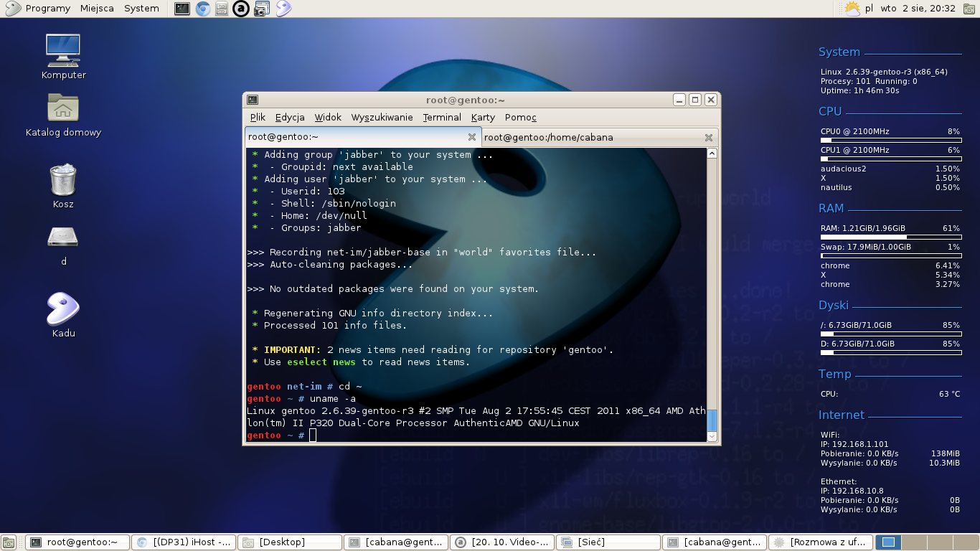
Task: Click the 'uname -a' command line
Action: 332,399
